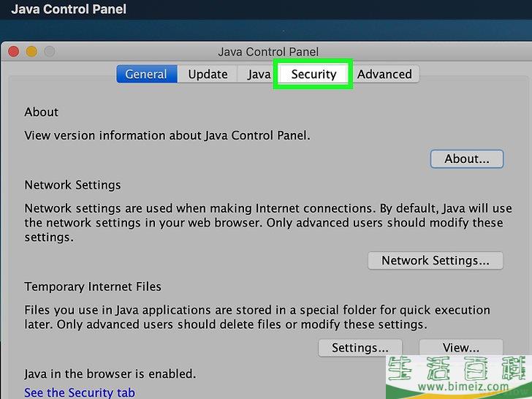Click the Temporary Files Settings... button
Image resolution: width=532 pixels, height=399 pixels.
pyautogui.click(x=360, y=348)
